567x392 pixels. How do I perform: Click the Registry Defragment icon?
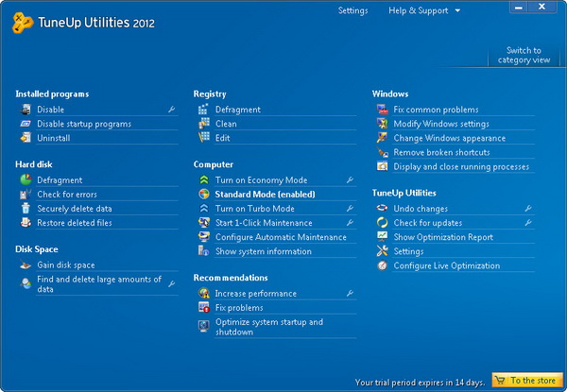[203, 110]
